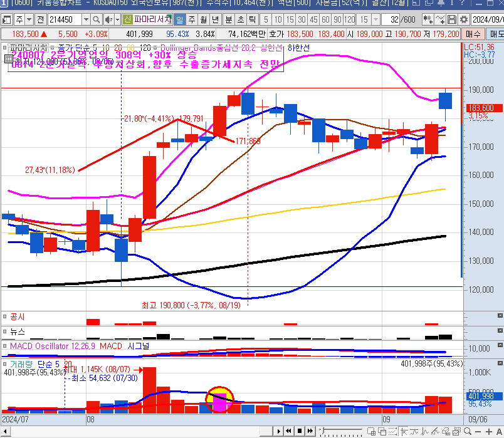504x438 pixels.
Task: Click the chart image copy icon
Action: click(457, 432)
